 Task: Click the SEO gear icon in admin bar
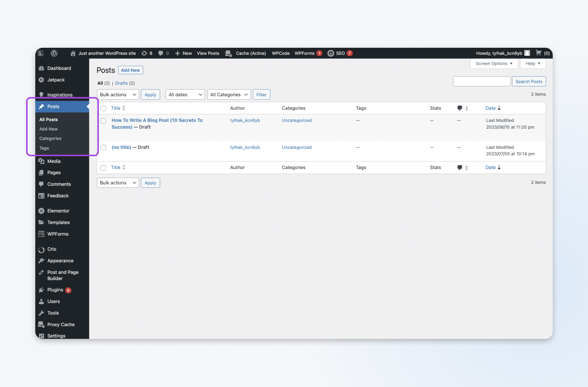[331, 53]
